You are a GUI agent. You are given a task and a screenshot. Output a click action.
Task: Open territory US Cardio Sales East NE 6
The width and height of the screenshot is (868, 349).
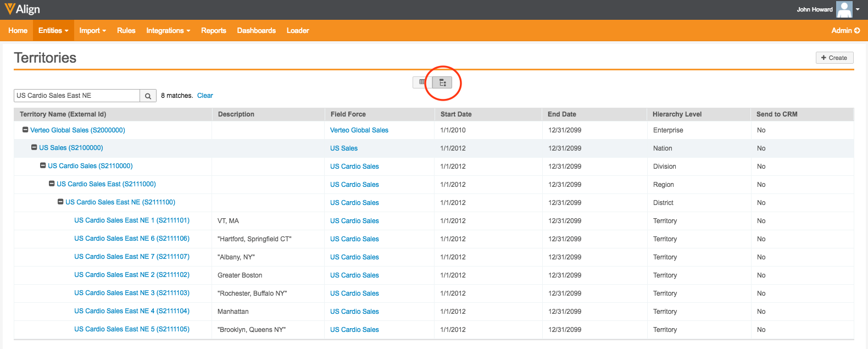point(132,239)
